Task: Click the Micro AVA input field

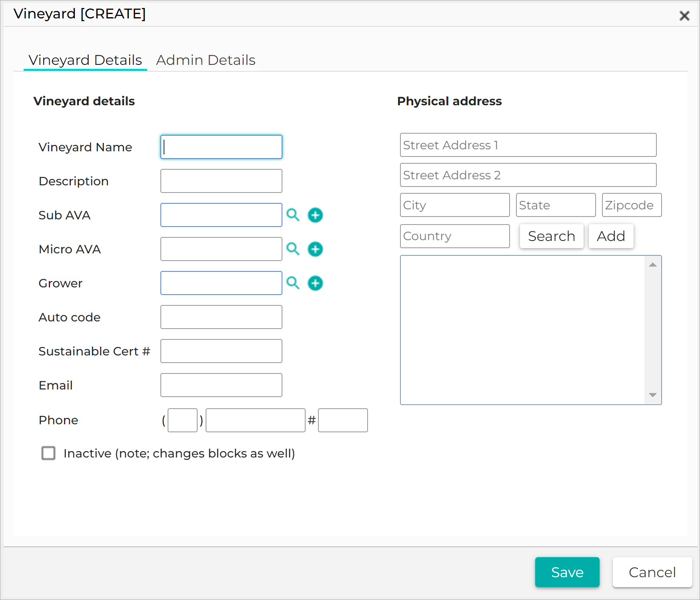Action: 221,249
